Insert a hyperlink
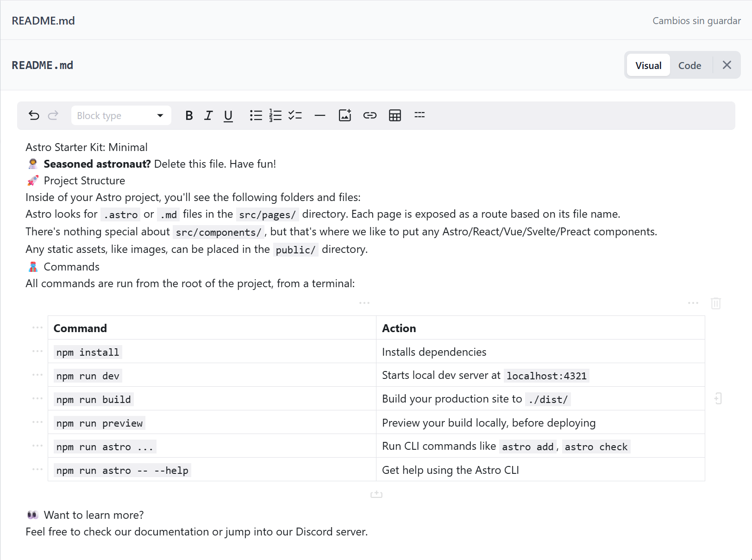The width and height of the screenshot is (752, 560). tap(370, 115)
